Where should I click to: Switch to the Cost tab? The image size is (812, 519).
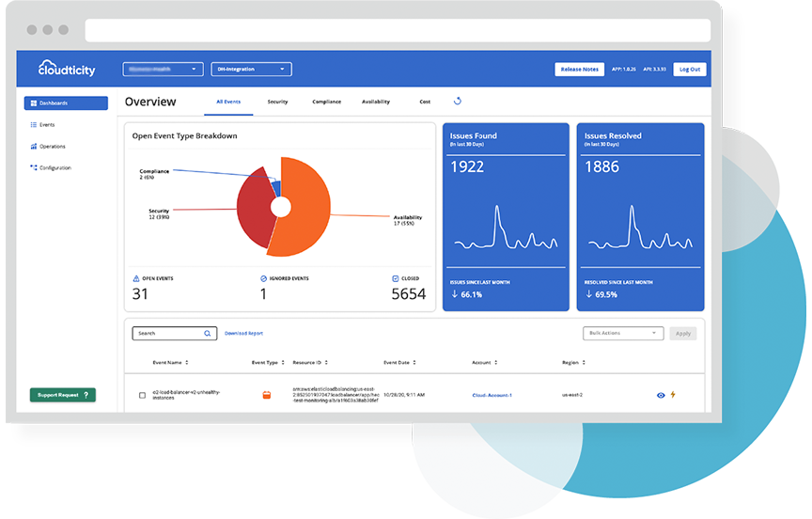(425, 102)
